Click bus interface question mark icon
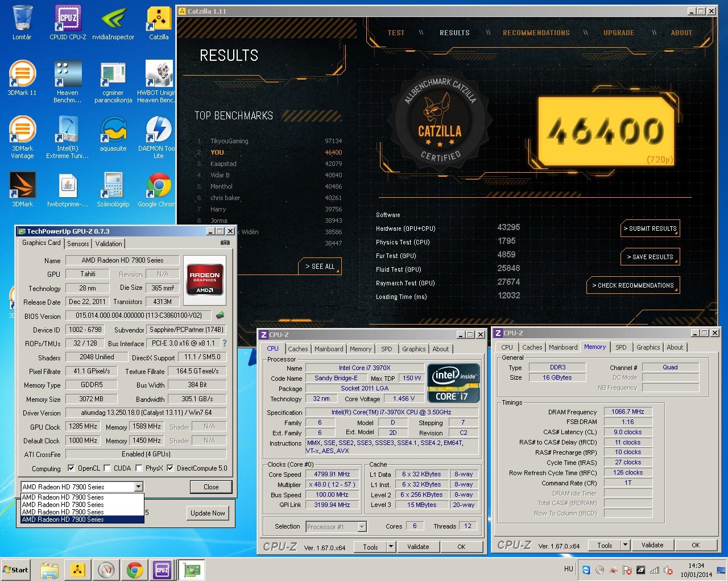The image size is (728, 582). click(225, 343)
